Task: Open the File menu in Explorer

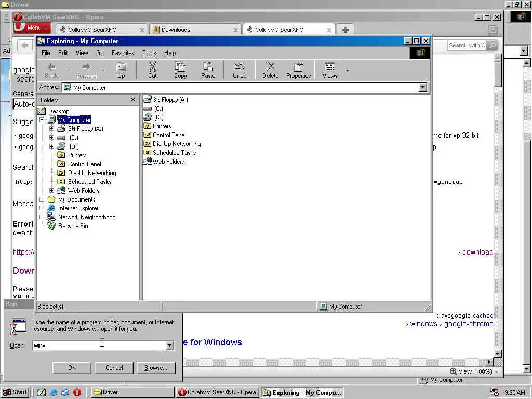Action: [46, 53]
